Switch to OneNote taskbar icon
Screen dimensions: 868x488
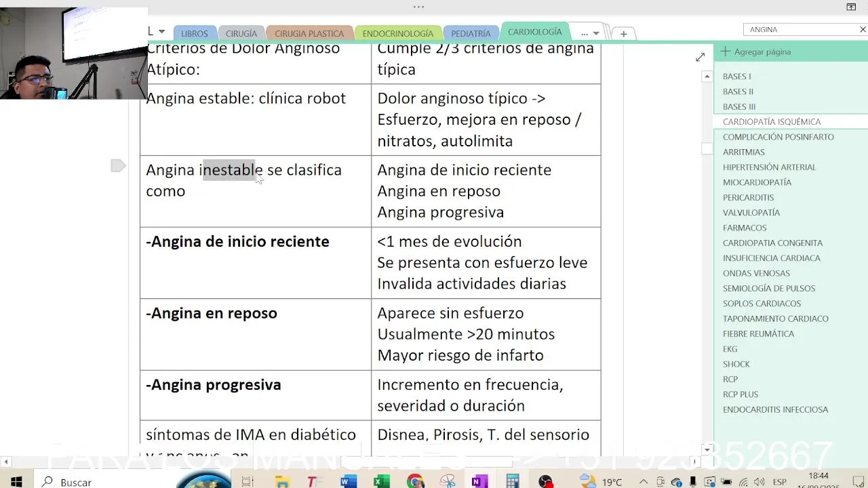click(479, 481)
